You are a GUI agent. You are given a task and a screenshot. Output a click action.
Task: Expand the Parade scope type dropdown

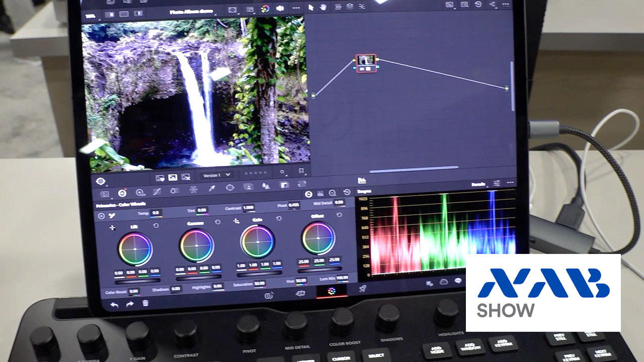(478, 185)
